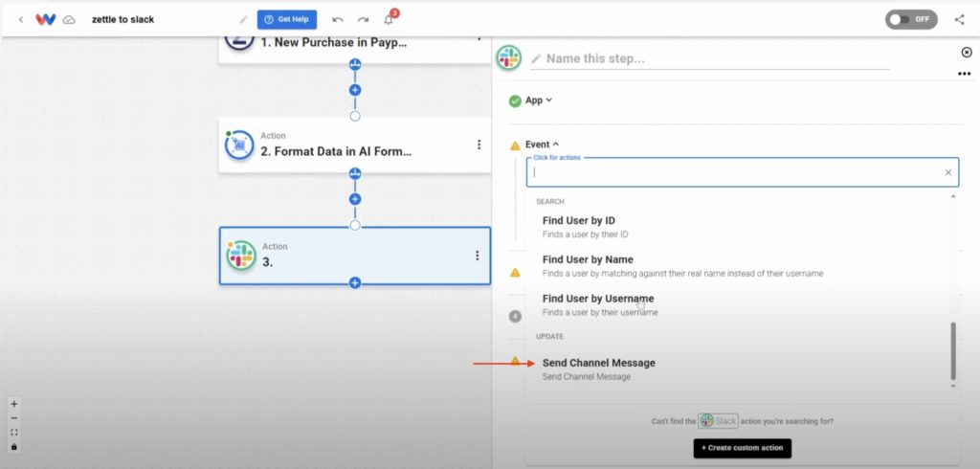Zoom in on the canvas

[14, 404]
